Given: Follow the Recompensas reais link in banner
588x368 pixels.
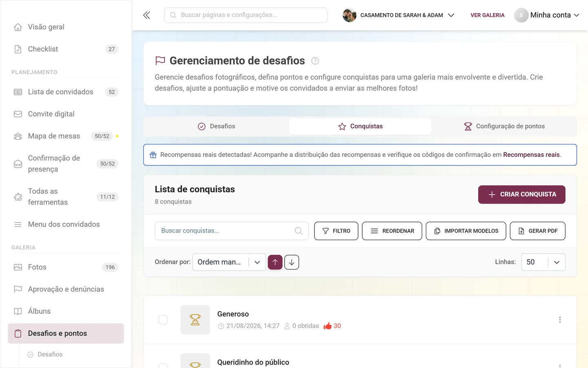Looking at the screenshot, I should (x=531, y=155).
